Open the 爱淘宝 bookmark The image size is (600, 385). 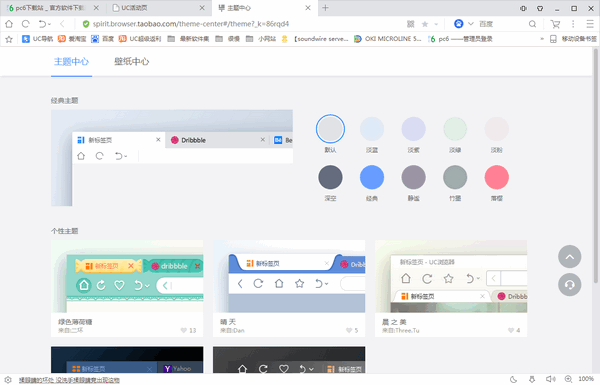[x=72, y=39]
